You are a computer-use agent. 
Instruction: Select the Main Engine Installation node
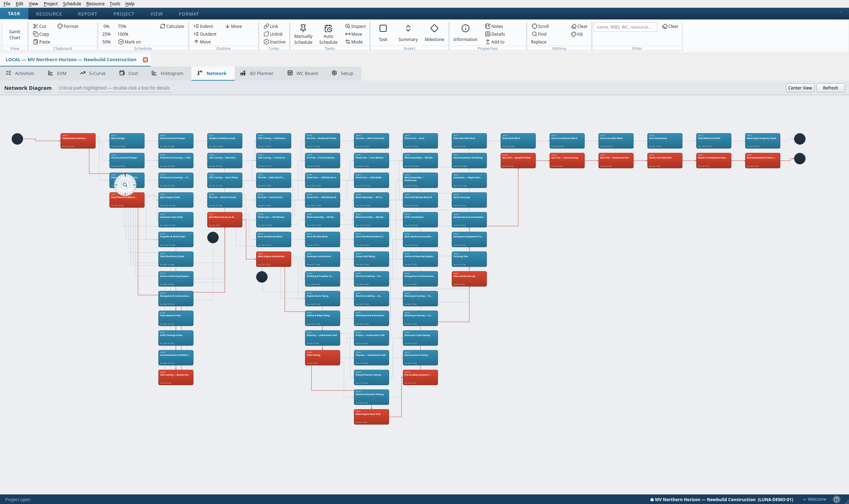pyautogui.click(x=273, y=259)
